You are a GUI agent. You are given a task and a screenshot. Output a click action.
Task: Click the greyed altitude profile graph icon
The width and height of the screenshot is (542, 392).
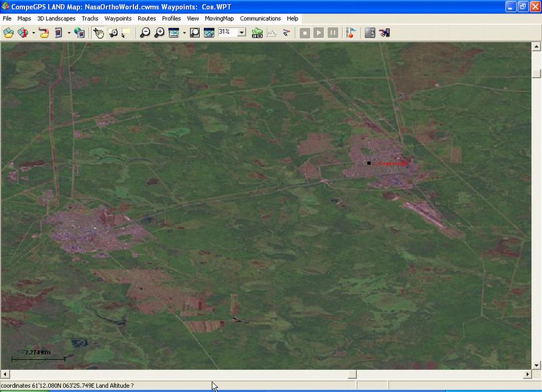pos(272,32)
